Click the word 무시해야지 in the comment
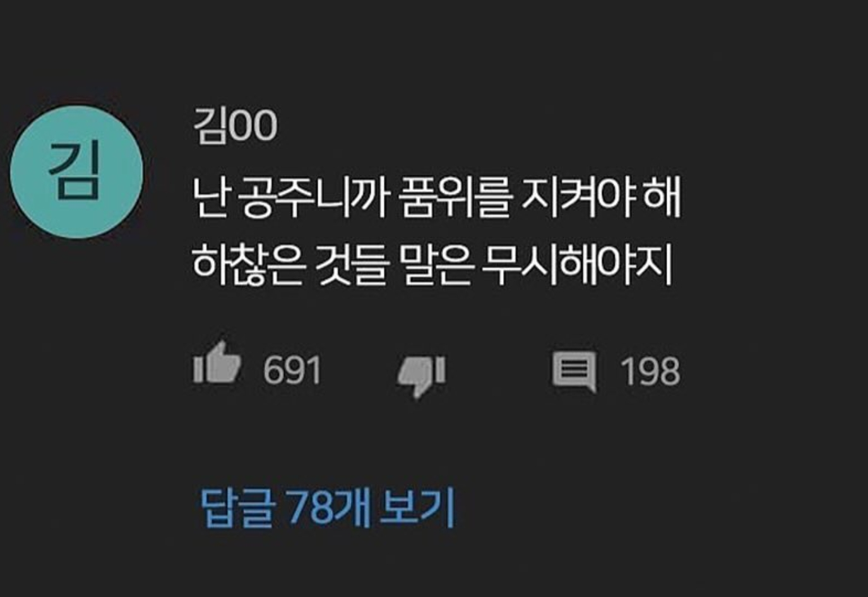This screenshot has width=868, height=597. [x=576, y=263]
